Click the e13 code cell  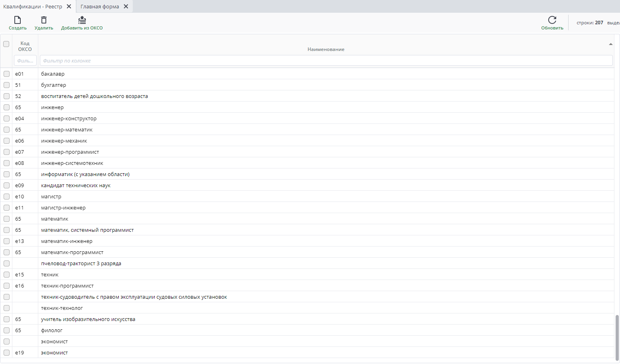click(x=25, y=241)
